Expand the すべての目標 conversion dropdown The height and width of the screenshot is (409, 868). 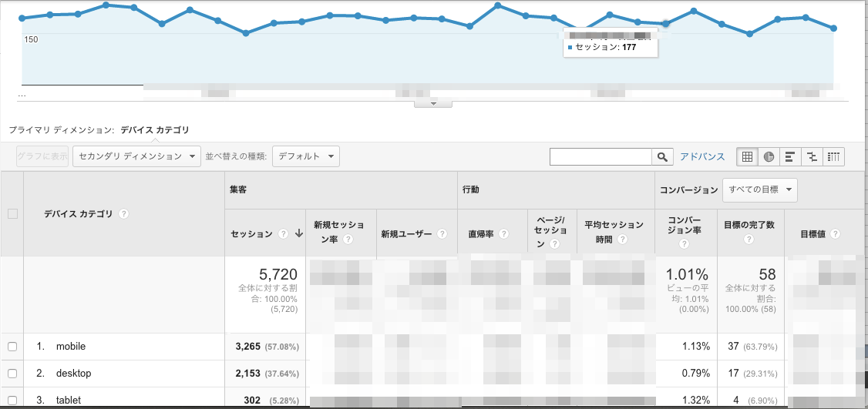click(759, 189)
